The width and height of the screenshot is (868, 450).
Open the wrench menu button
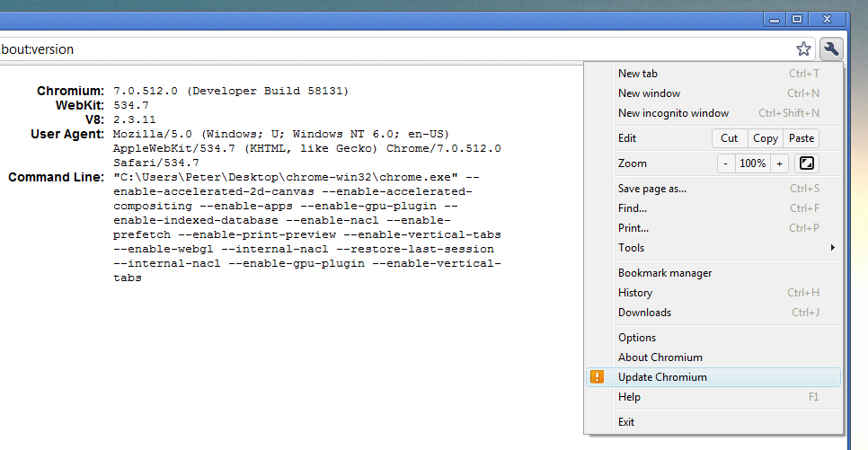click(831, 49)
